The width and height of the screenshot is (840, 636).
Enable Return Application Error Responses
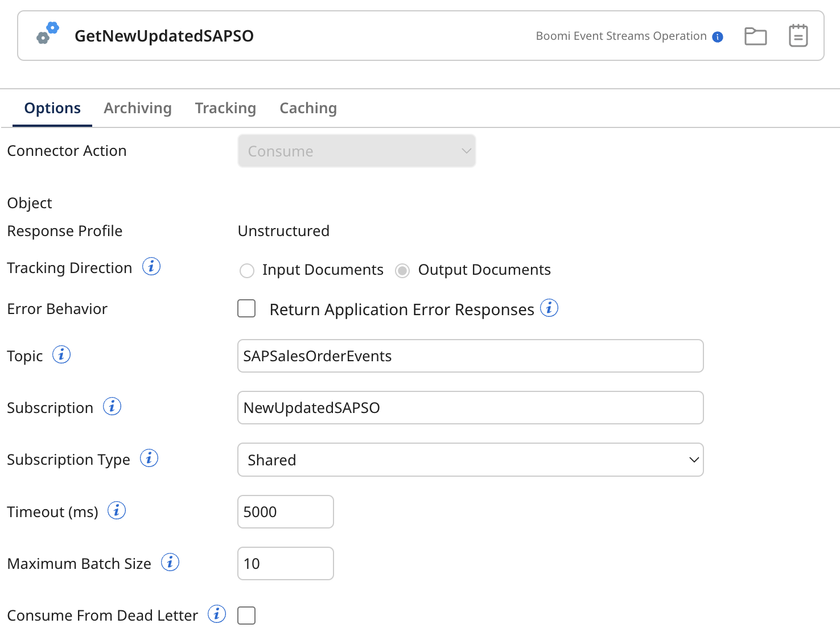coord(246,308)
